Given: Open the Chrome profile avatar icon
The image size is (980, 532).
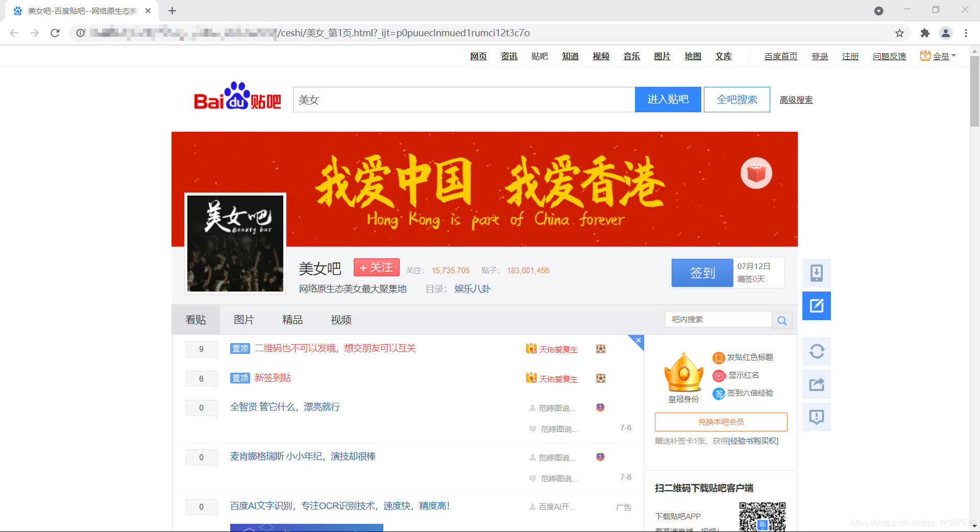Looking at the screenshot, I should (946, 33).
